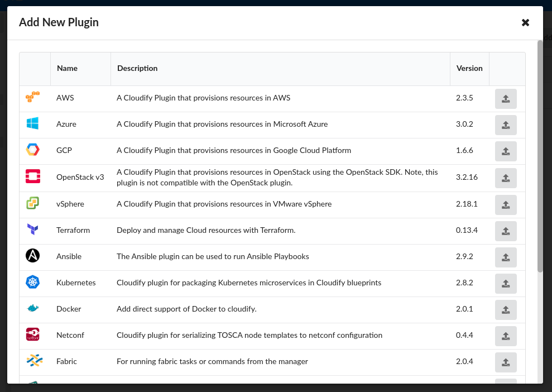This screenshot has height=392, width=552.
Task: Click the dialog's vertical scrollbar
Action: pyautogui.click(x=540, y=156)
